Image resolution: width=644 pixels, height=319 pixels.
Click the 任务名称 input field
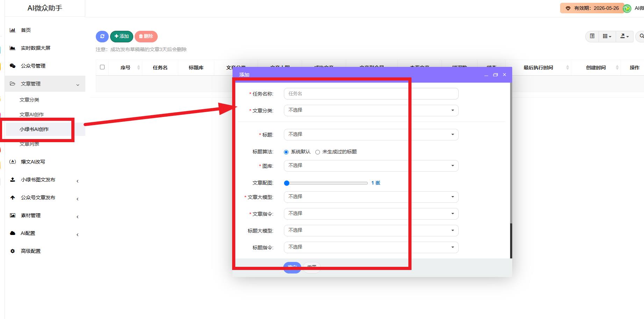pos(371,93)
